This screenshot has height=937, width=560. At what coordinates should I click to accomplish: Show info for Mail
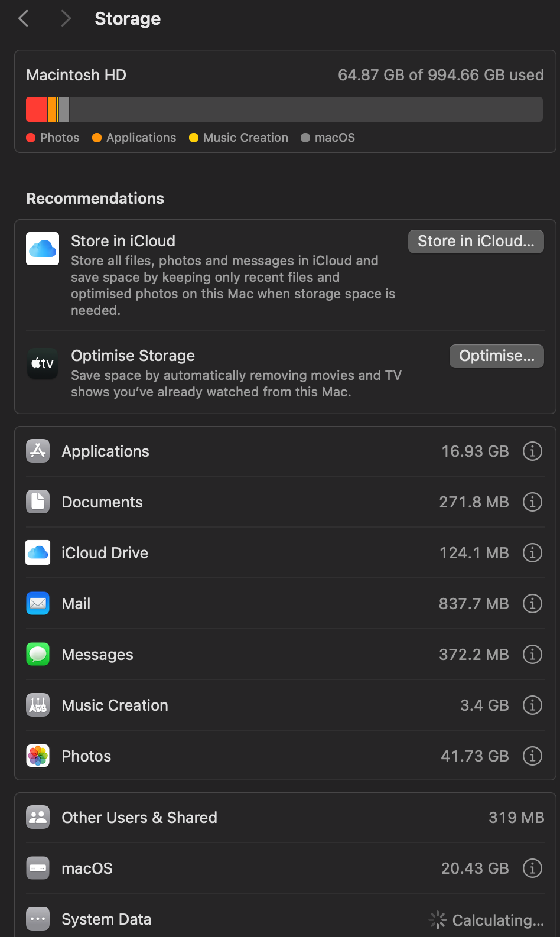coord(532,603)
